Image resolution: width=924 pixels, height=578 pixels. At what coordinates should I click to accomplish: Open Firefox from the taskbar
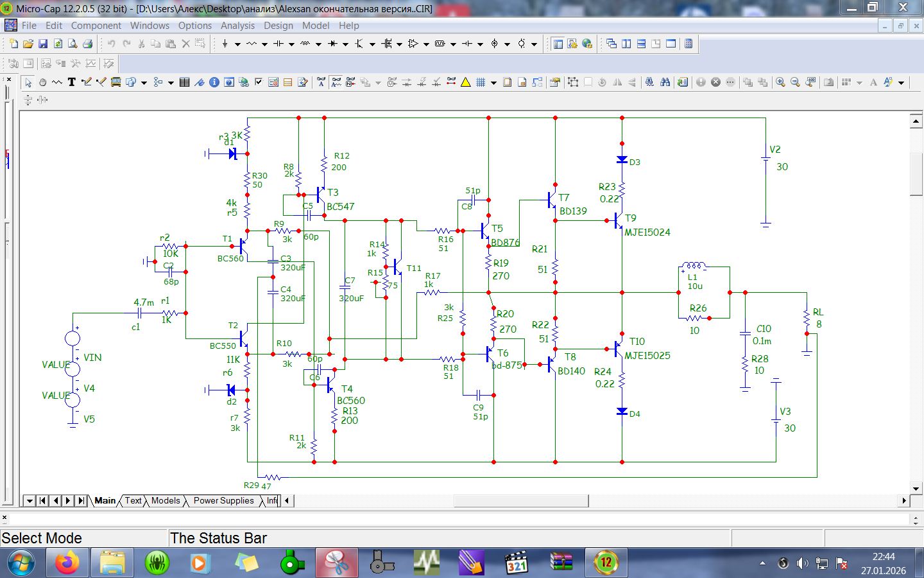[x=67, y=563]
